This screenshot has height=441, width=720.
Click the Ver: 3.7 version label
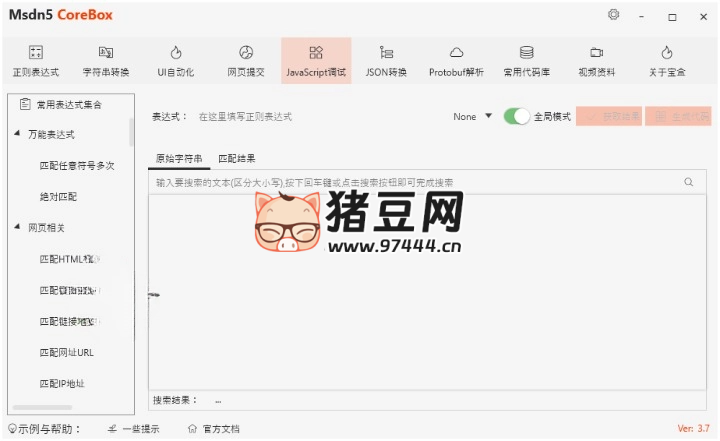[693, 428]
